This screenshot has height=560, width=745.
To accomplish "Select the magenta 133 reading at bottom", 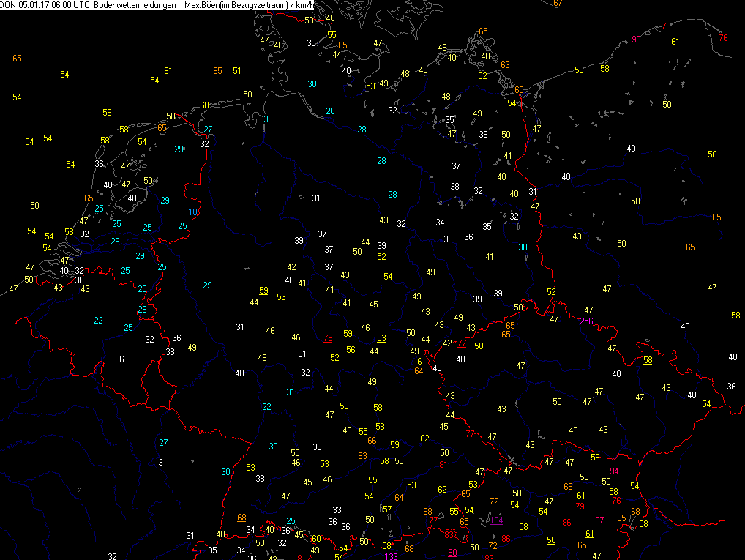I will tap(391, 556).
